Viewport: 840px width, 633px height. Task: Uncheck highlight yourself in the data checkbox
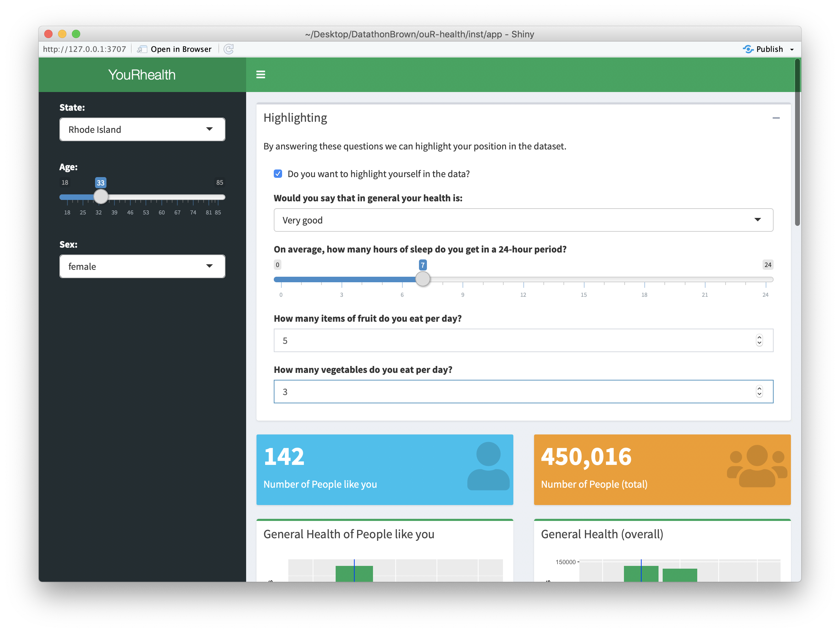(278, 174)
